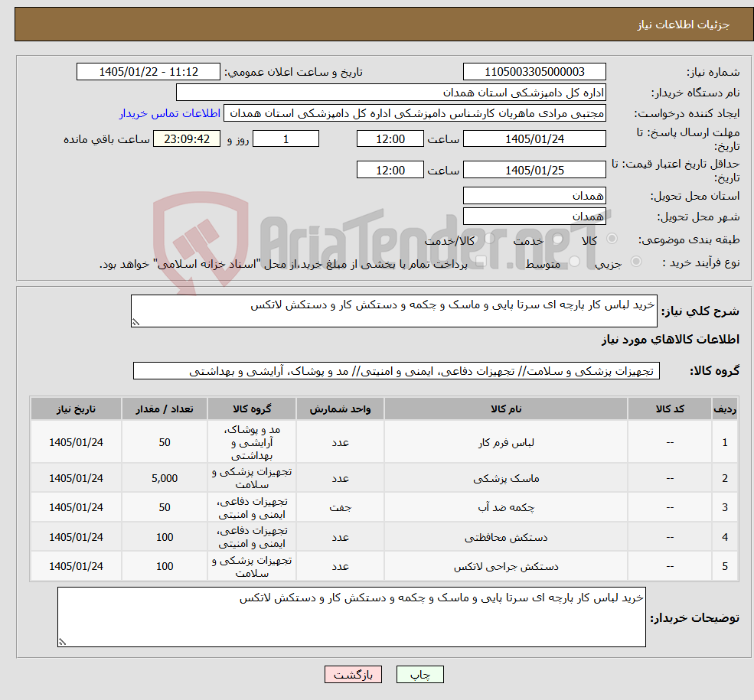Select the خدمت radio button
This screenshot has height=700, width=754.
click(x=558, y=238)
